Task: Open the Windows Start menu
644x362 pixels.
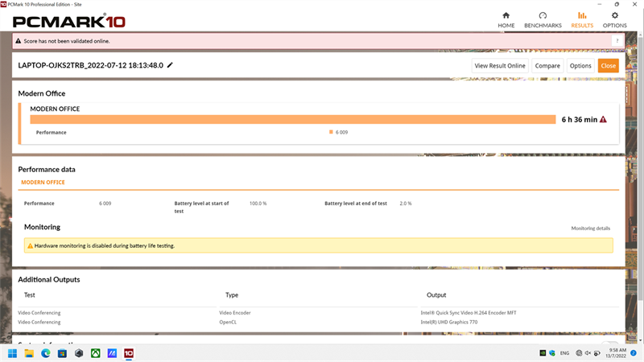Action: 12,353
